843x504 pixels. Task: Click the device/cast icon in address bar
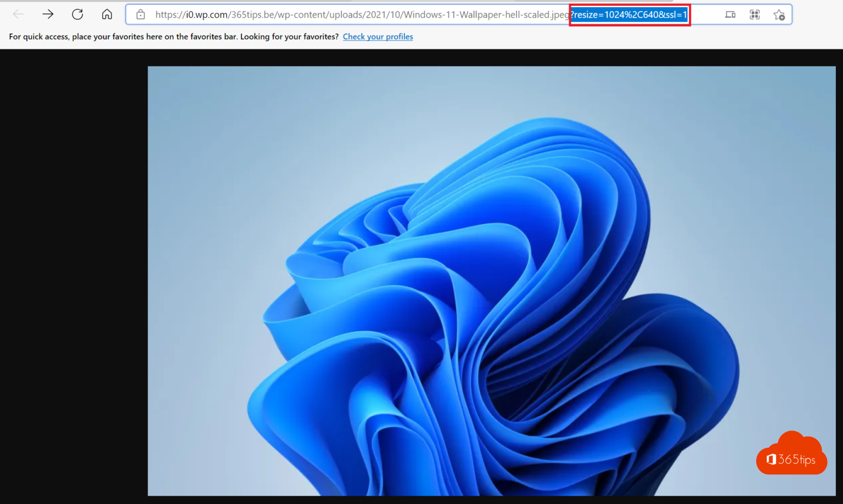click(730, 15)
